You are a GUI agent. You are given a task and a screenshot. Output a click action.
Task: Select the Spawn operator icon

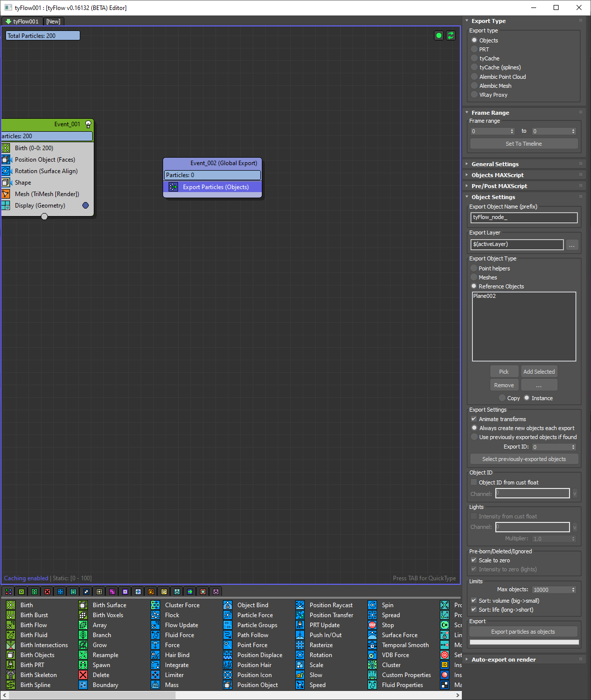point(83,665)
